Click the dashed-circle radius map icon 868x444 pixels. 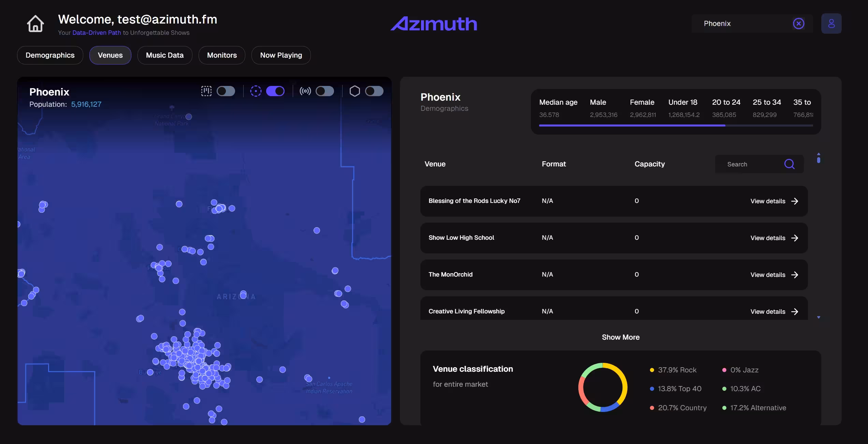coord(256,91)
